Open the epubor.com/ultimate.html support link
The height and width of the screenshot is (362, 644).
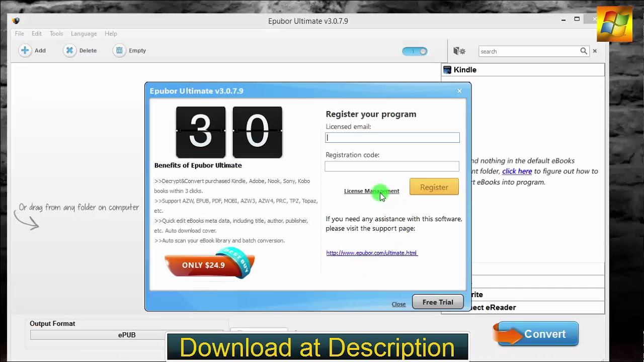point(372,253)
